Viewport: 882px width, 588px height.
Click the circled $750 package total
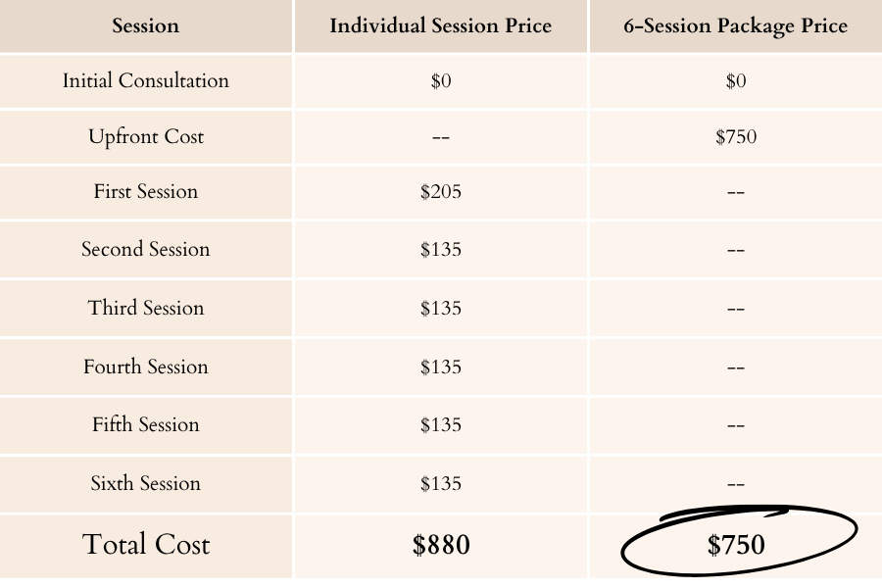click(736, 545)
